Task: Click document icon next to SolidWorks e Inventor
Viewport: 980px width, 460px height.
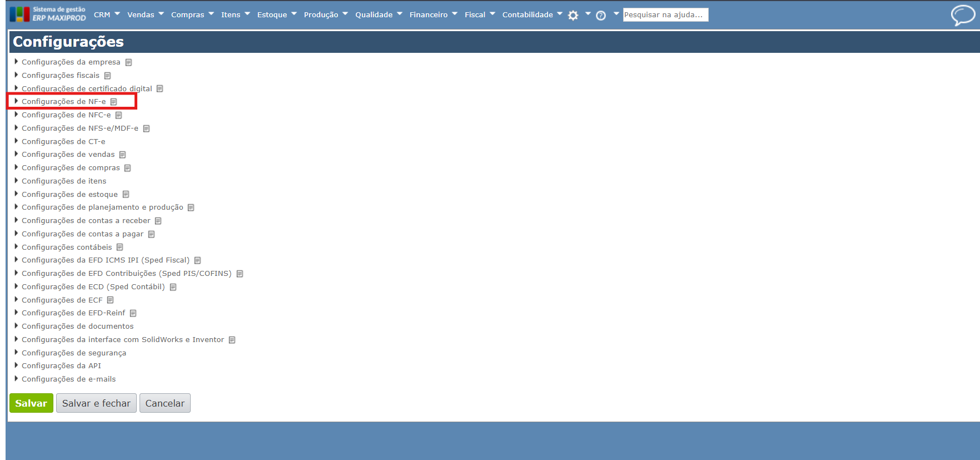Action: pos(232,340)
